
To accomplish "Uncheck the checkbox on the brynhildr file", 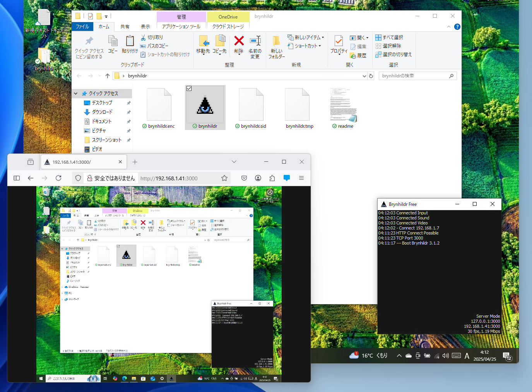I will point(189,88).
